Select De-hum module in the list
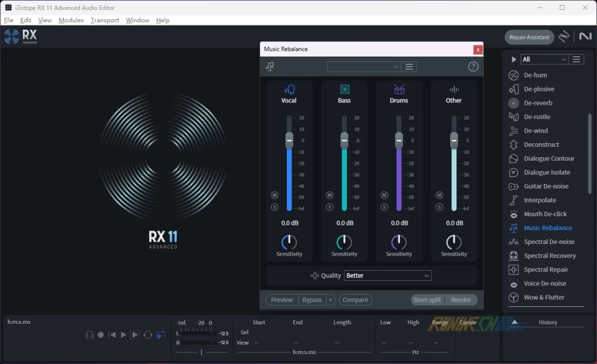 pyautogui.click(x=535, y=75)
